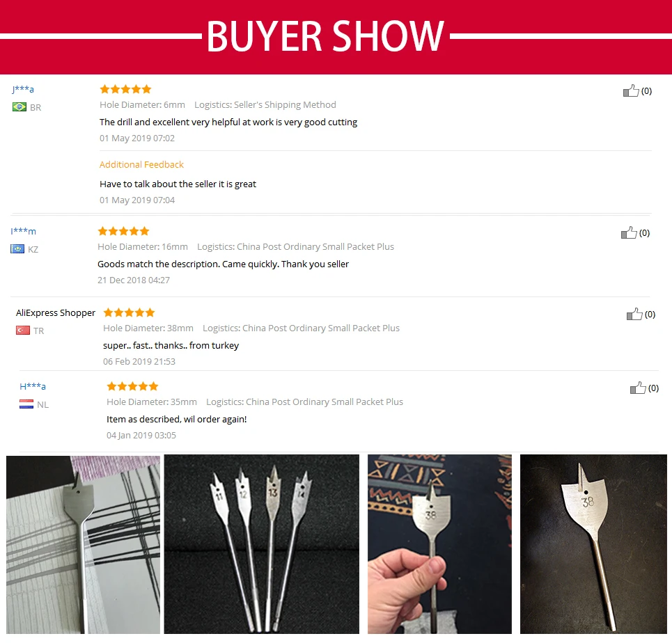Viewport: 672px width, 643px height.
Task: Like the AliExpress Shopper review from Turkey
Action: (x=634, y=314)
